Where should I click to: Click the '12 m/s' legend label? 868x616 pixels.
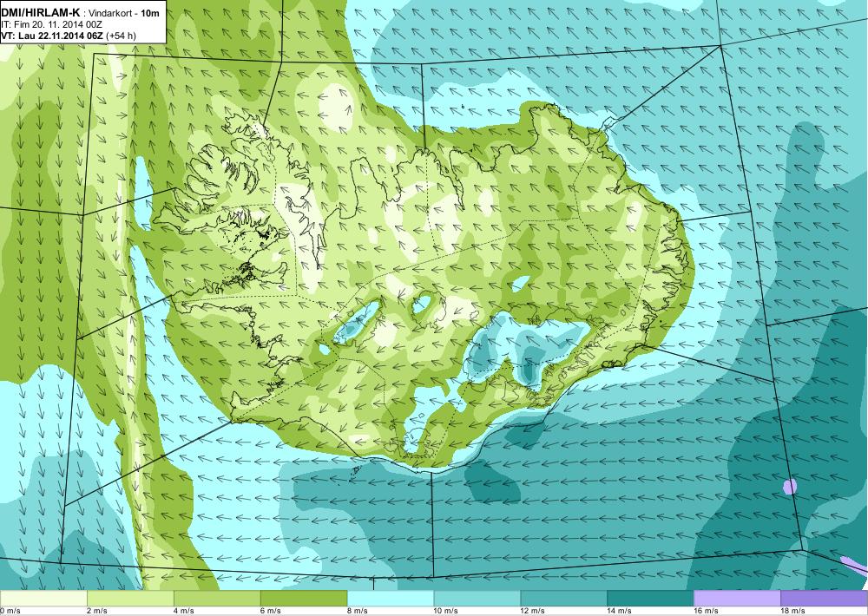533,611
